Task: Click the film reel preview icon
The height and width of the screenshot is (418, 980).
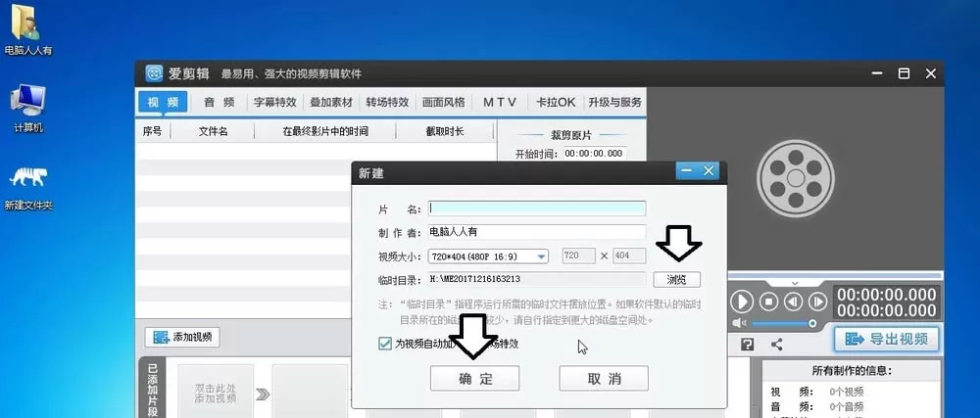Action: tap(795, 178)
